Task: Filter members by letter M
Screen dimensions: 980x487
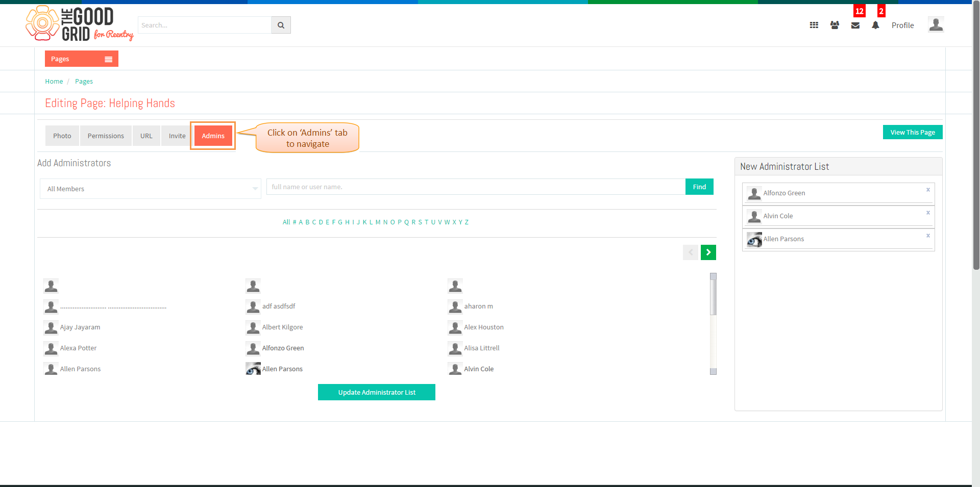Action: tap(378, 222)
